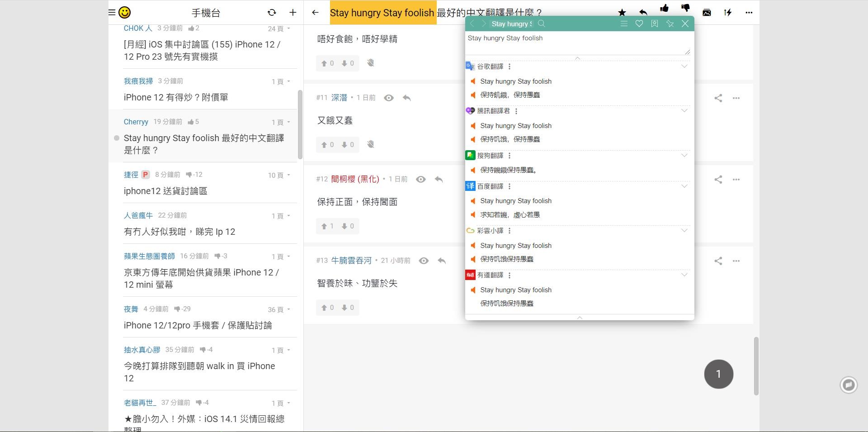The height and width of the screenshot is (432, 868).
Task: Collapse the 谷歌翻譯 result section
Action: point(684,66)
